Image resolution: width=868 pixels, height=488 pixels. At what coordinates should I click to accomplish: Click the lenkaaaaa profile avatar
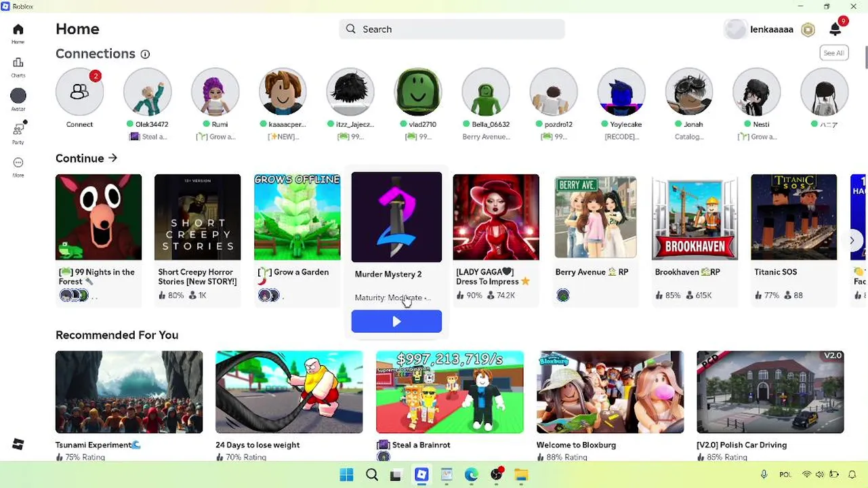735,29
